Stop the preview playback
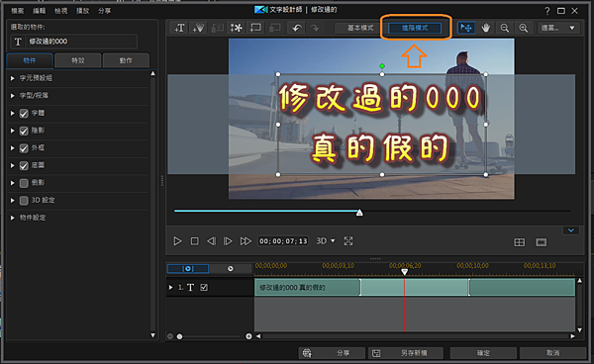The height and width of the screenshot is (364, 594). [194, 241]
